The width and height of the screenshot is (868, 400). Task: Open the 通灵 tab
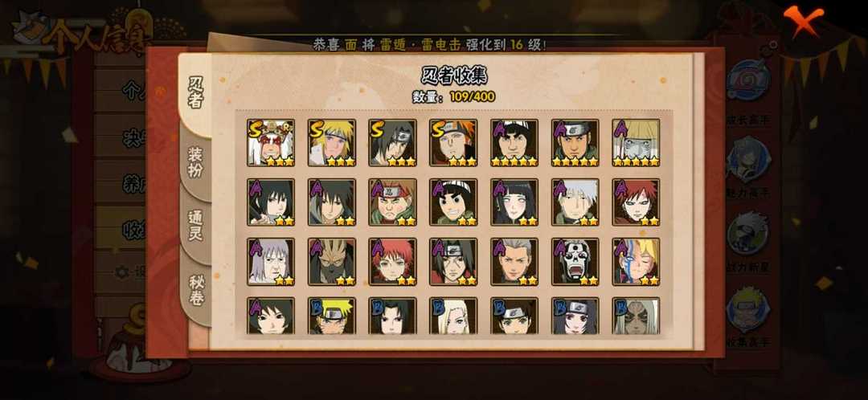coord(195,226)
